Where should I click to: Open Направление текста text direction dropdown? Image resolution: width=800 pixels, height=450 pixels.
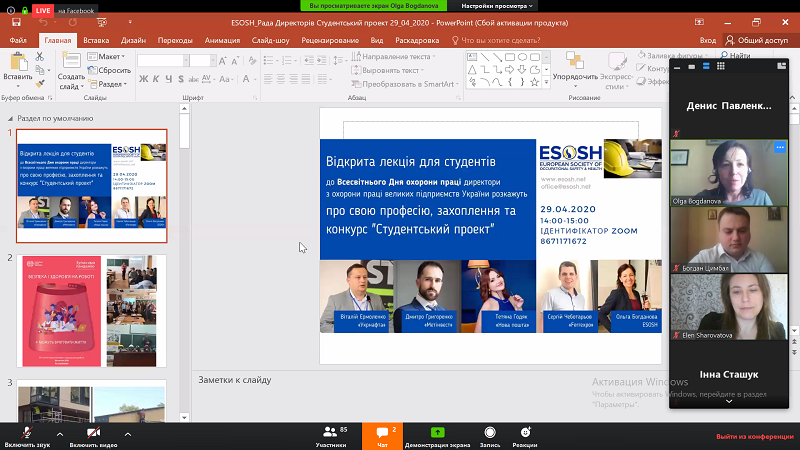393,57
